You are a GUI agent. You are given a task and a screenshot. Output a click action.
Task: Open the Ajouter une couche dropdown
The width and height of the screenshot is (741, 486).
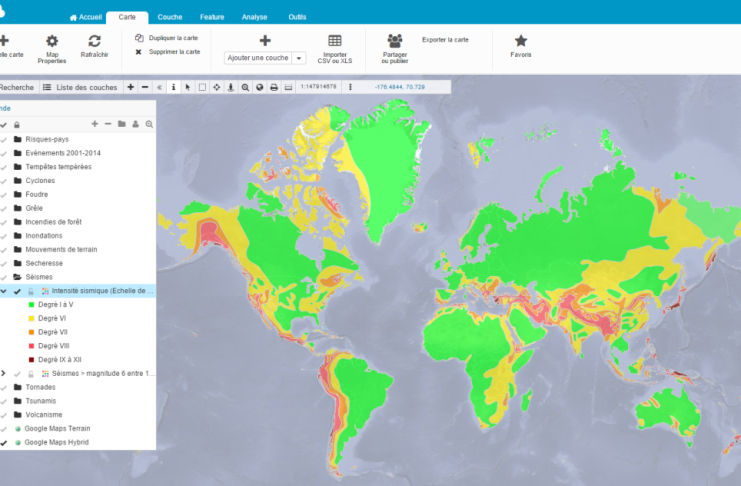click(299, 58)
